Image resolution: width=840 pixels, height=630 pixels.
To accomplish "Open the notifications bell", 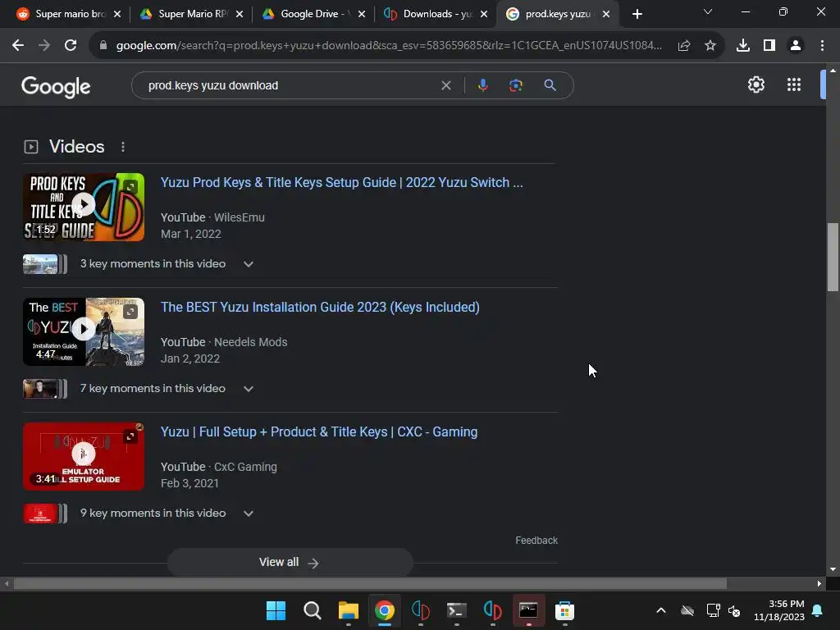I will pyautogui.click(x=818, y=610).
